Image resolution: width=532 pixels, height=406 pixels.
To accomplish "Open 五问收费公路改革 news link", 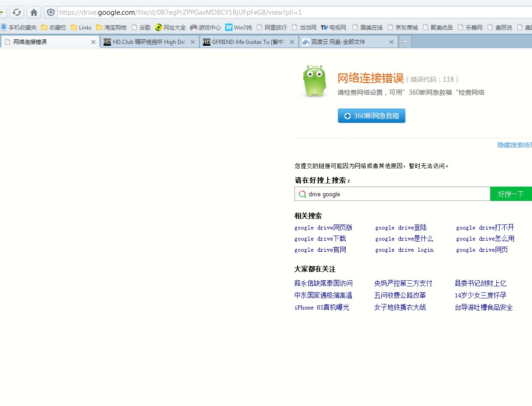I will pos(400,296).
